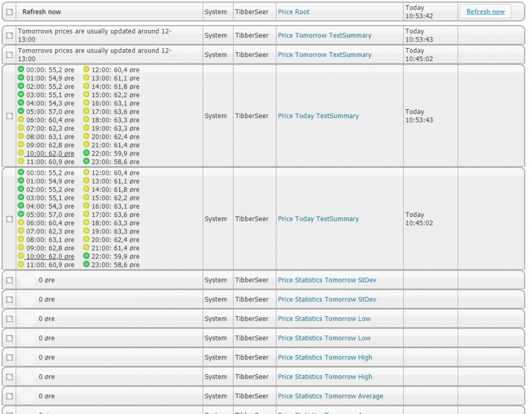Image resolution: width=532 pixels, height=414 pixels.
Task: Open the Price Root link
Action: (293, 12)
